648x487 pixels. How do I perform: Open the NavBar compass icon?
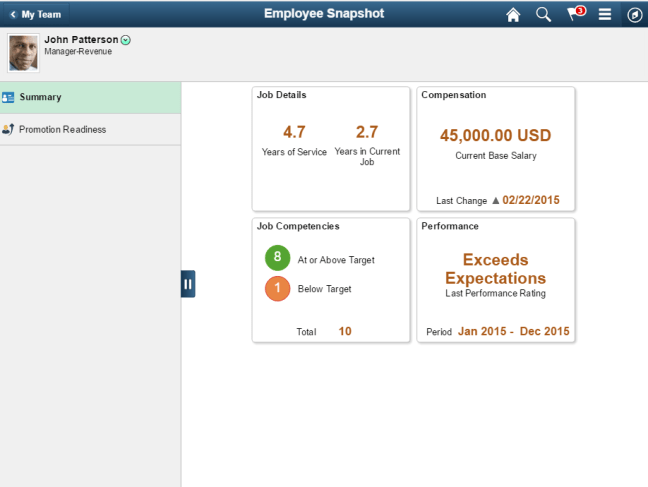tap(634, 15)
